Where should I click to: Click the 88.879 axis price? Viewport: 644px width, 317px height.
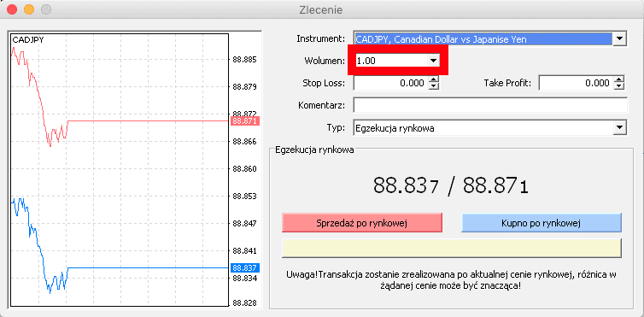pos(244,87)
